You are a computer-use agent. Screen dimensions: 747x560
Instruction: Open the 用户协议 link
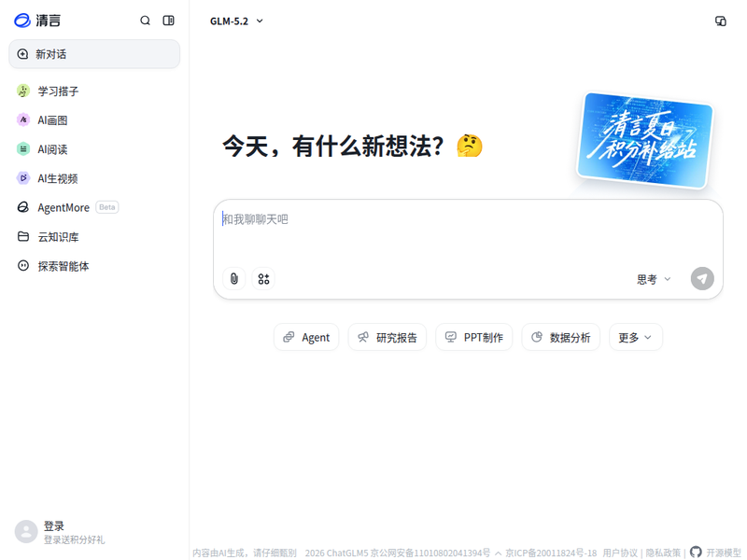pyautogui.click(x=620, y=553)
